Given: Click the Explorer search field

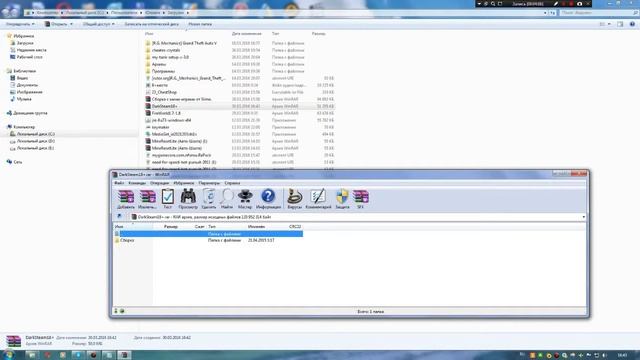Looking at the screenshot, I should click(x=598, y=13).
